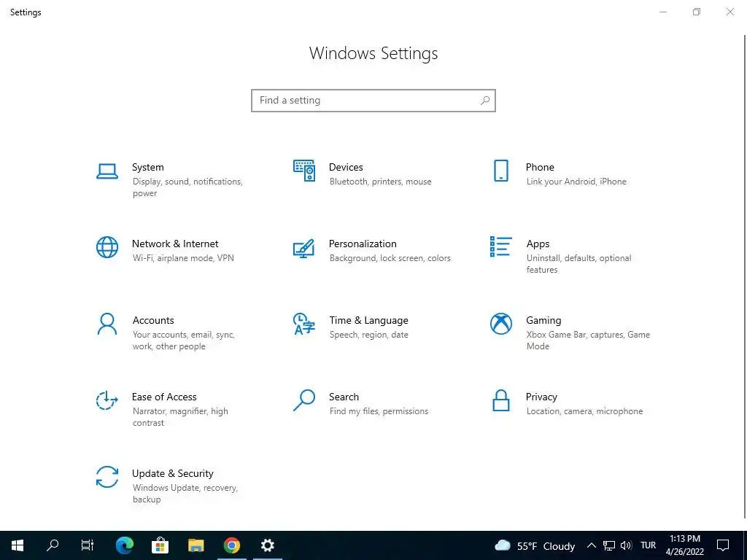Open the 55°F Cloudy weather widget

pyautogui.click(x=535, y=545)
